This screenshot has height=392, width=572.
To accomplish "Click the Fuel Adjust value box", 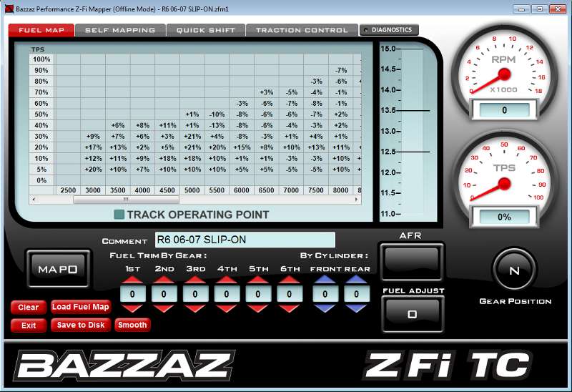I will [412, 314].
